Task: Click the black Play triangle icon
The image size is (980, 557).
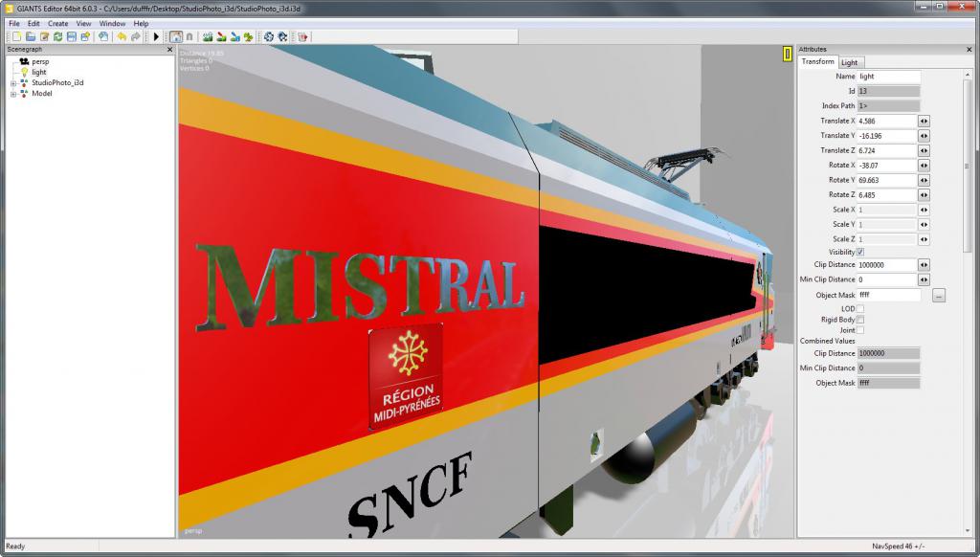Action: 156,37
